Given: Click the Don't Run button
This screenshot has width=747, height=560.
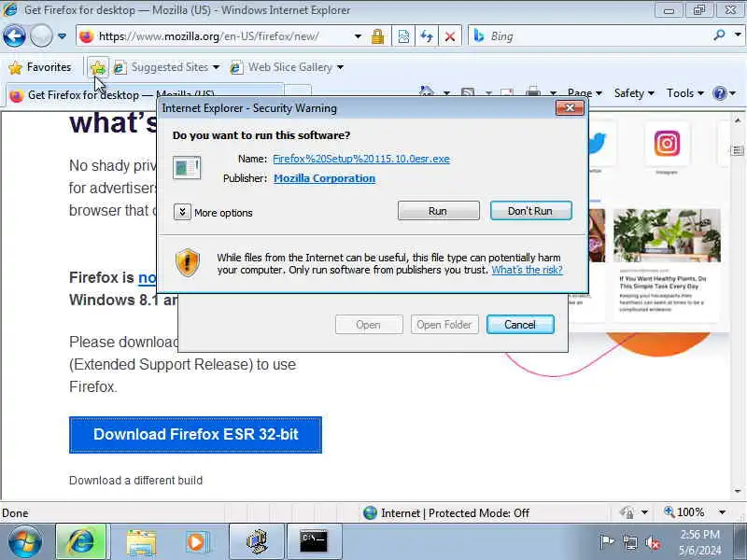Looking at the screenshot, I should [x=530, y=211].
